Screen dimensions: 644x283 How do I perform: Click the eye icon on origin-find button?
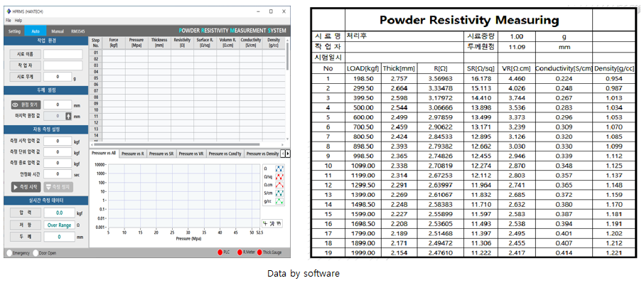coord(15,105)
